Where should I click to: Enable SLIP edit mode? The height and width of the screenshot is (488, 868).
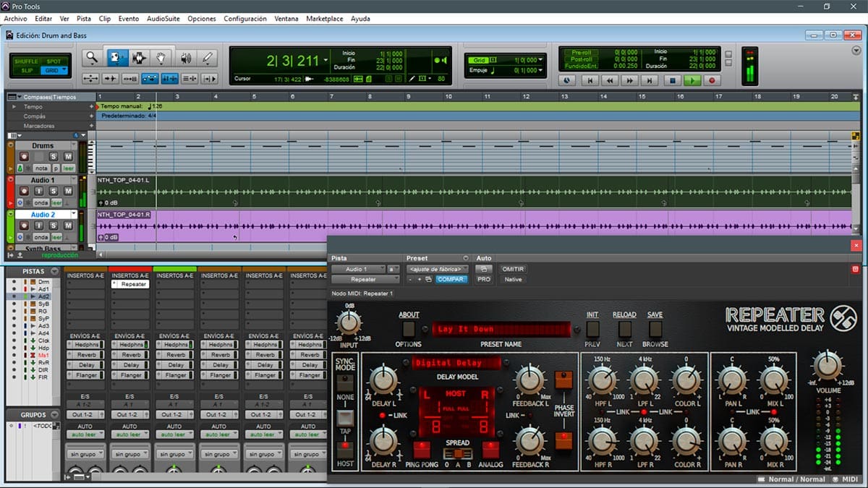pos(27,70)
